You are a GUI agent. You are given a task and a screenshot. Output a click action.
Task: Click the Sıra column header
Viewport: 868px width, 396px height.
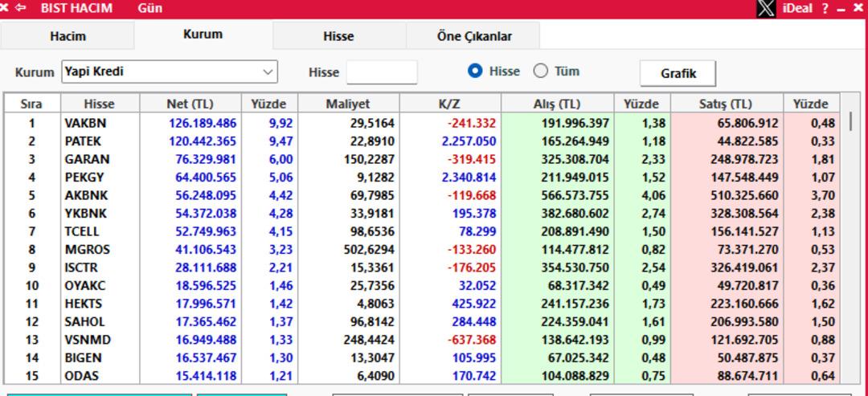(x=31, y=104)
